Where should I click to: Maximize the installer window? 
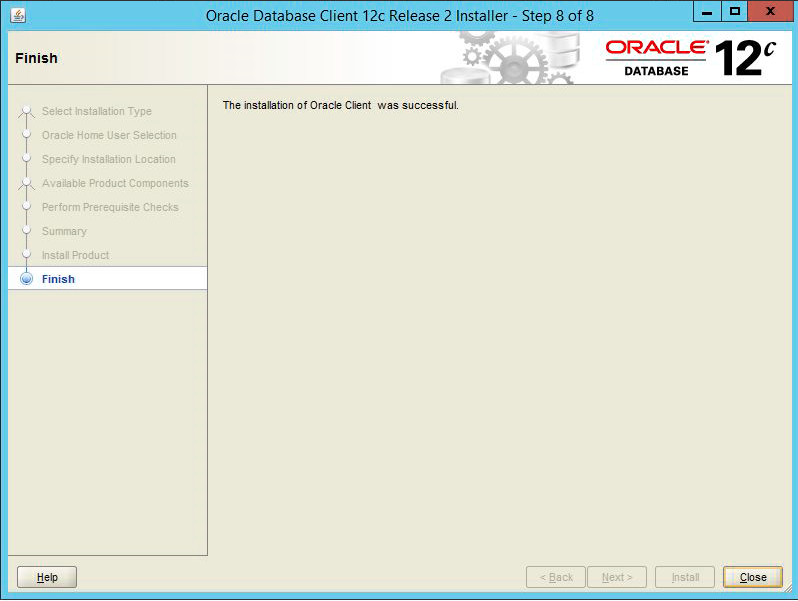coord(734,12)
